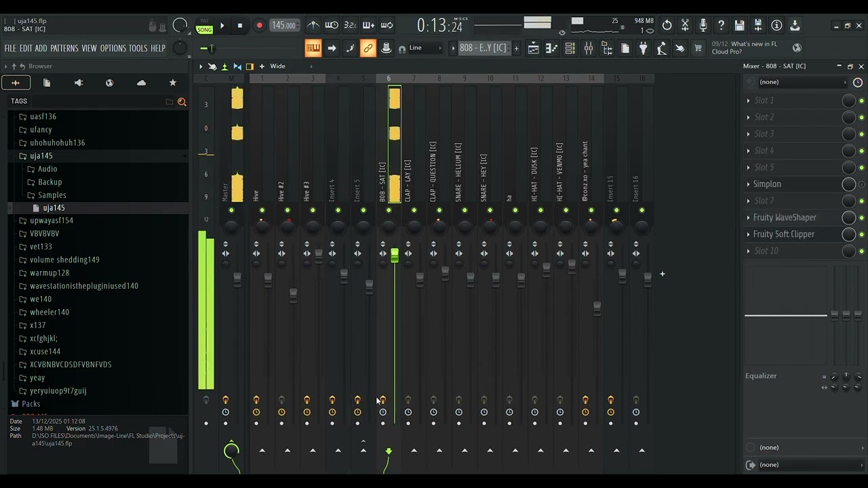Open the plugin picker plug icon
The width and height of the screenshot is (868, 488).
click(644, 48)
